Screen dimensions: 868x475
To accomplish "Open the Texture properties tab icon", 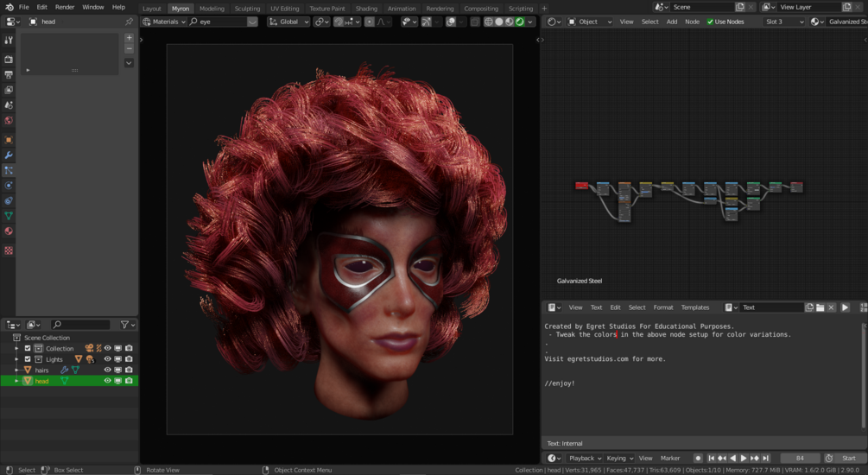I will point(9,250).
